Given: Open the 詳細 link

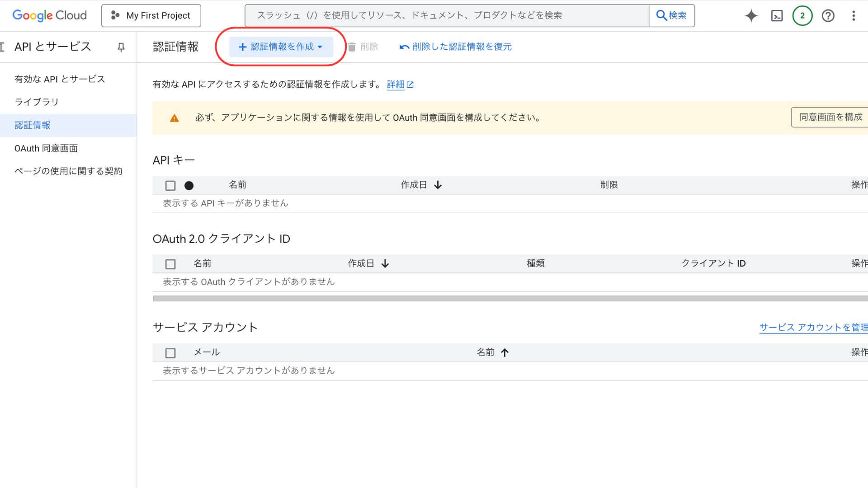Looking at the screenshot, I should pyautogui.click(x=396, y=84).
